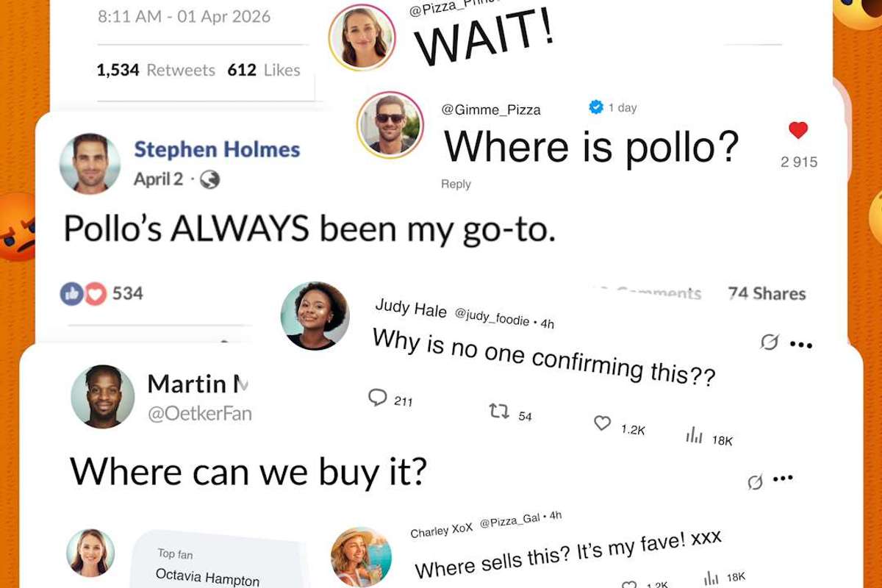
Task: Like Judy Hale's post with 1.2K heart
Action: [602, 423]
